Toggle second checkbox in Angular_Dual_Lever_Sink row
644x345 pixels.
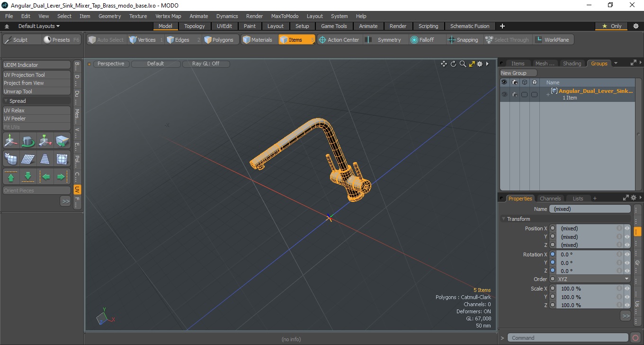point(534,94)
